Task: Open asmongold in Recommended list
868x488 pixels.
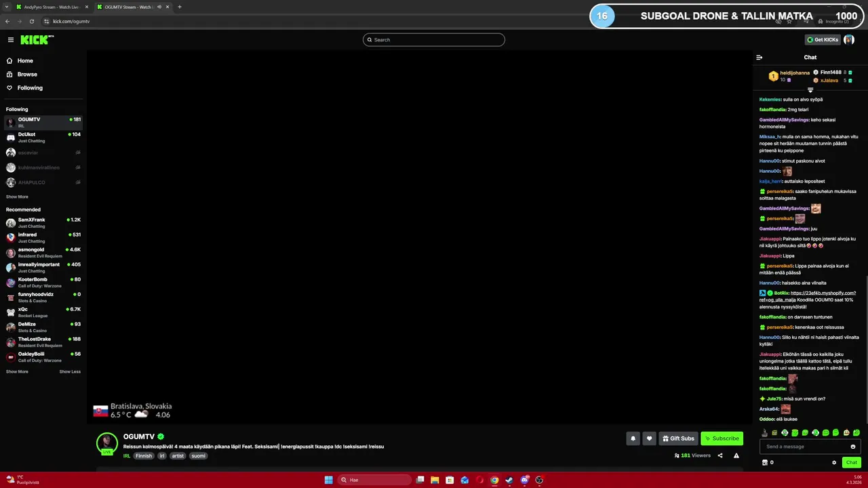Action: tap(43, 253)
